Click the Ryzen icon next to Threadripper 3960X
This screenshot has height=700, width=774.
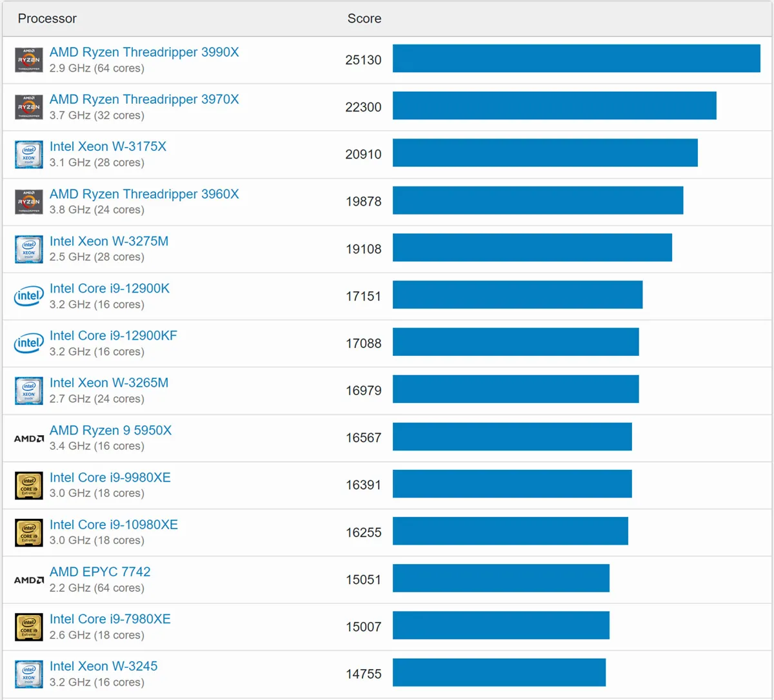tap(29, 202)
